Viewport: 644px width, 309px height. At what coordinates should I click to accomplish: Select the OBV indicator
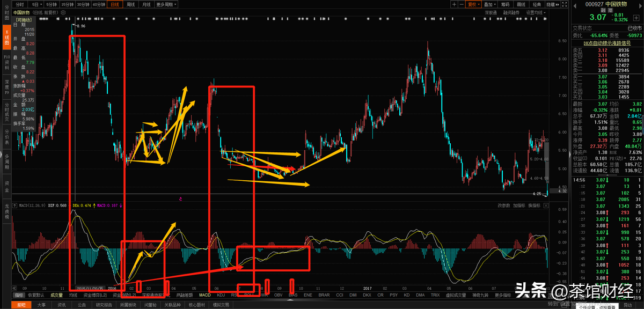pos(279,295)
